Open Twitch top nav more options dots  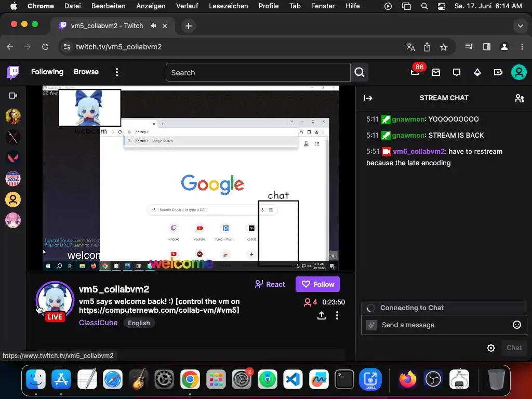point(117,72)
